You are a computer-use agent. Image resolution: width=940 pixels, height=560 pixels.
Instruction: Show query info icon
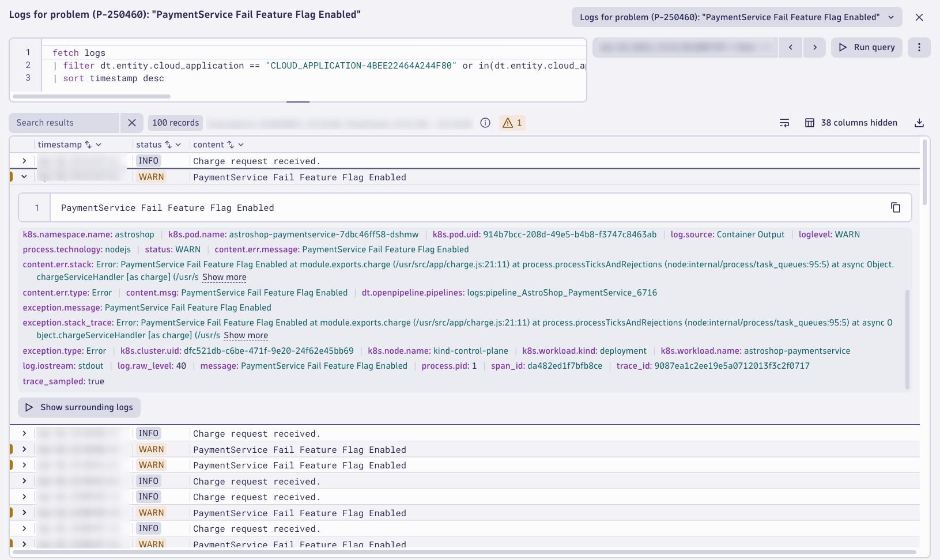pyautogui.click(x=485, y=123)
